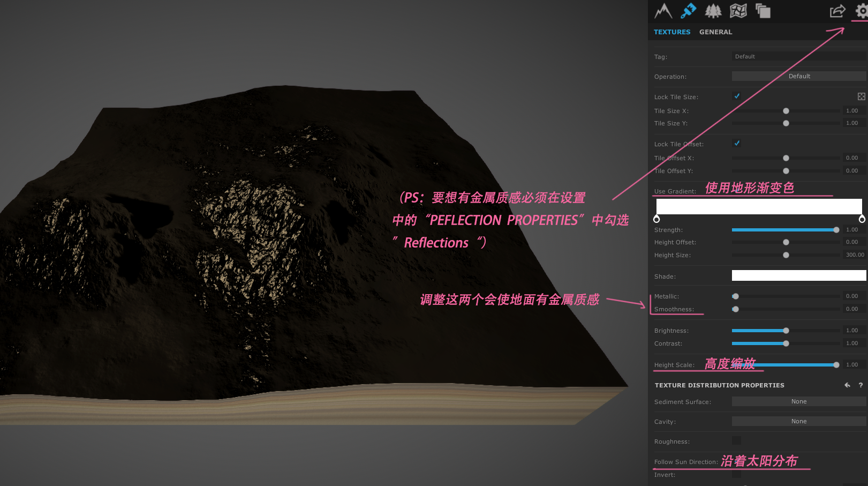
Task: Switch to the GENERAL tab
Action: pyautogui.click(x=715, y=32)
